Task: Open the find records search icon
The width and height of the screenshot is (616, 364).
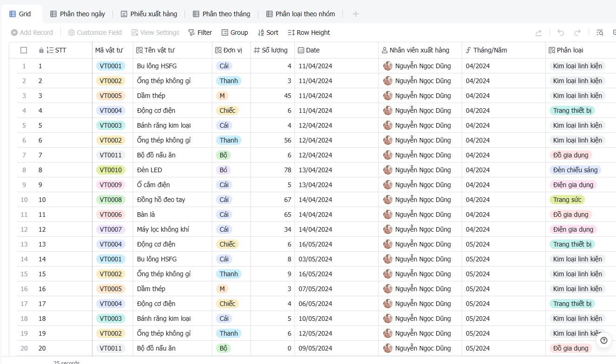Action: (600, 32)
